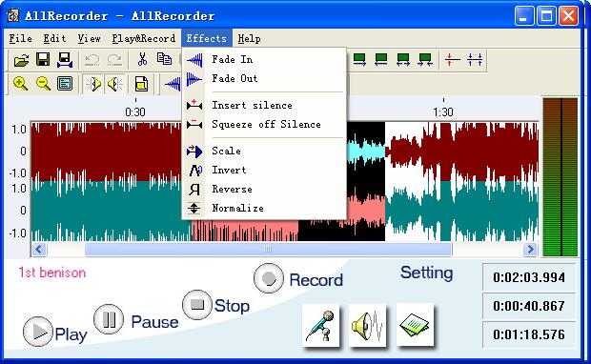Click the waveform scrollbar left arrow

(x=39, y=249)
